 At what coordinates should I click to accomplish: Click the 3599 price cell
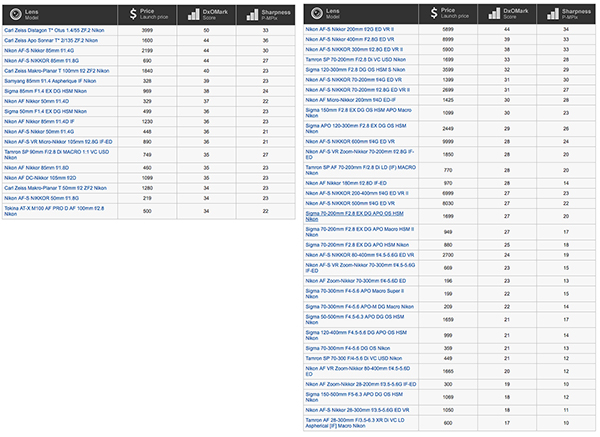[x=448, y=70]
